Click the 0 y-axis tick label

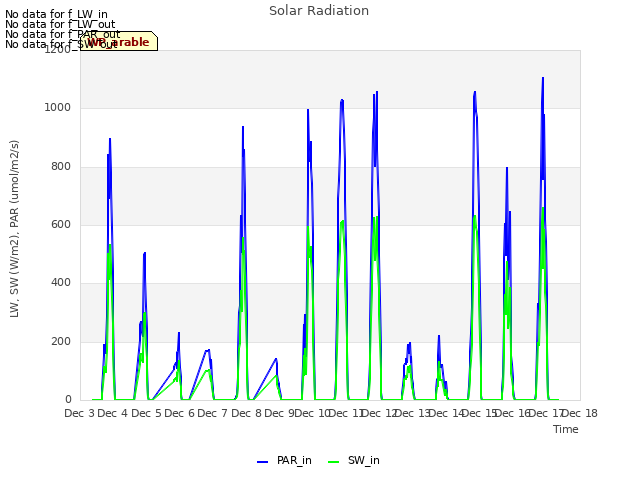click(68, 399)
